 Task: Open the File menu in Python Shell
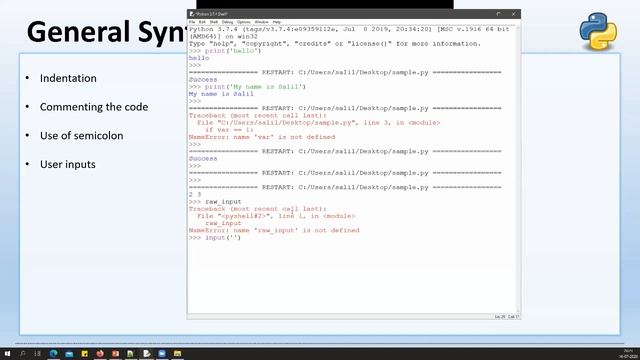coord(192,22)
